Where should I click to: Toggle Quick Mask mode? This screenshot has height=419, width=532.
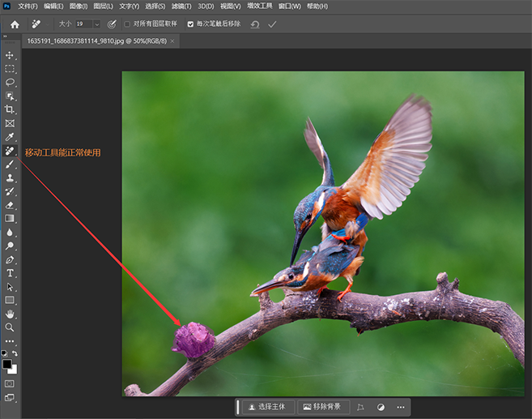(x=10, y=383)
